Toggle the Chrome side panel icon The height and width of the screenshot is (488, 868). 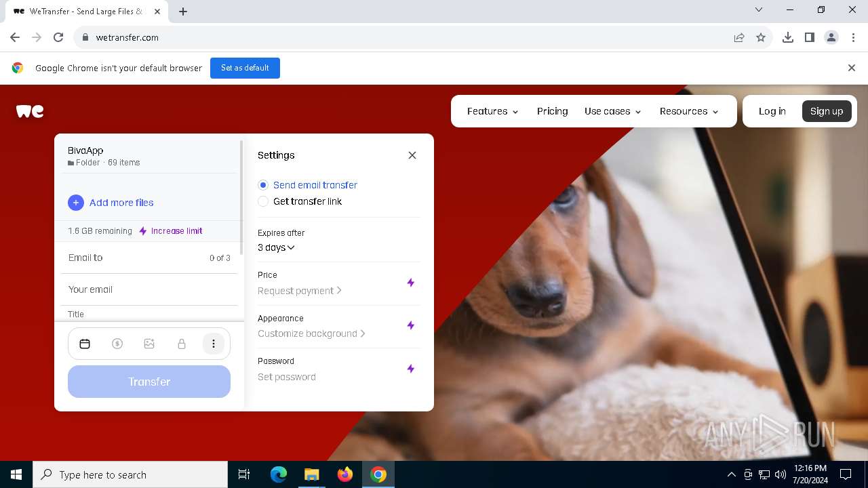[x=810, y=37]
